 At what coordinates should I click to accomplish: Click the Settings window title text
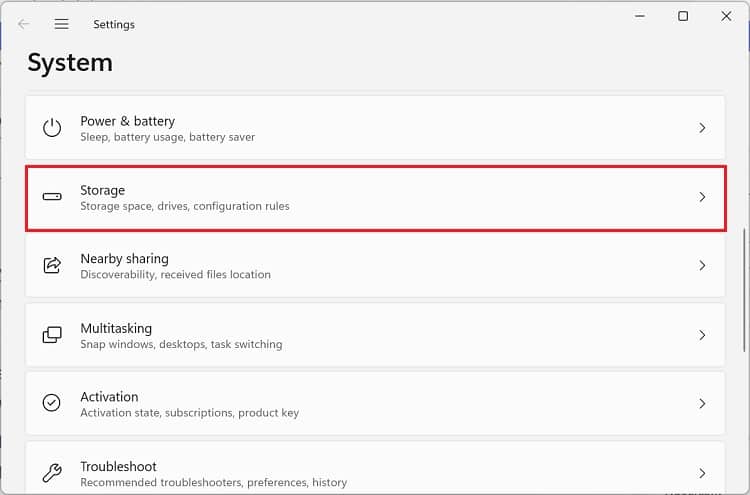click(x=114, y=24)
